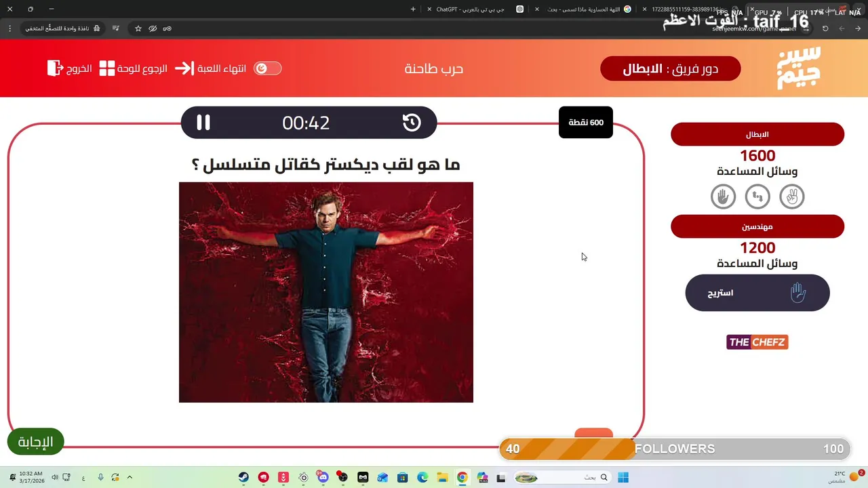Open volume control in system tray
Screen dimensions: 868x488
pyautogui.click(x=55, y=478)
